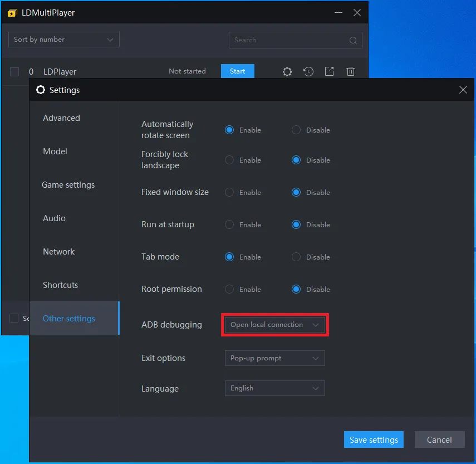Click the search magnifier icon
476x464 pixels.
[353, 40]
